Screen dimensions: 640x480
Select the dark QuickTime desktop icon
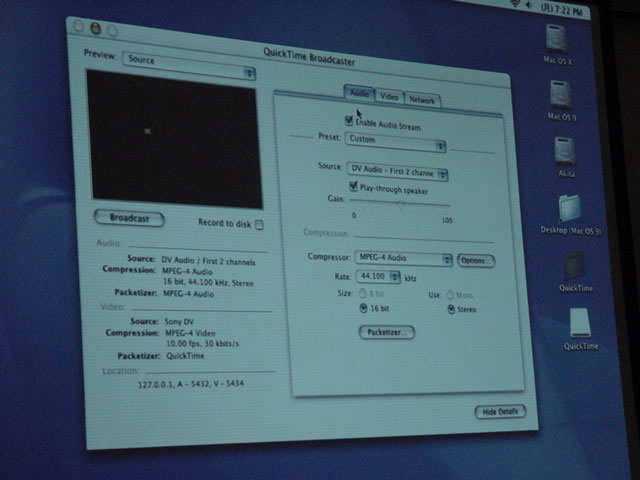click(576, 266)
